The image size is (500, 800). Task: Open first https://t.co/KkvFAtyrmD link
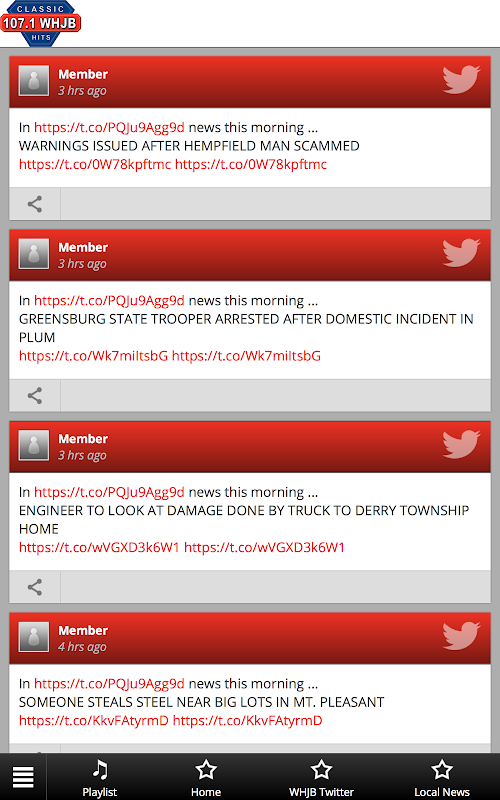94,720
